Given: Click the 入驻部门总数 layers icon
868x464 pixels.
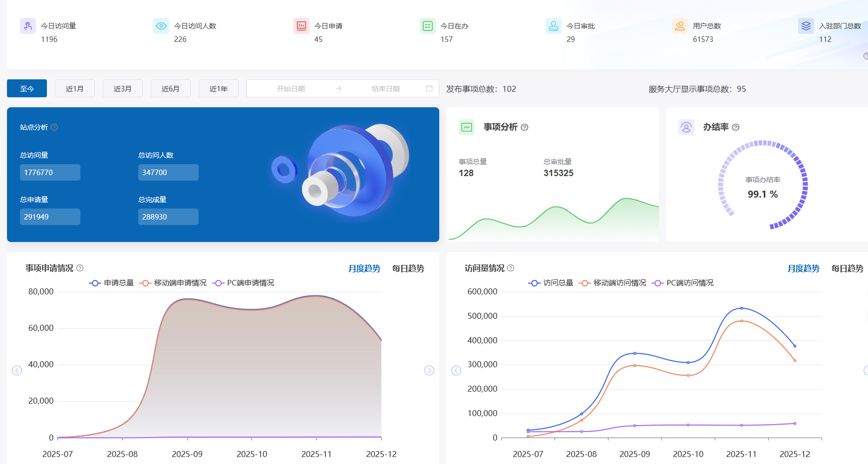Looking at the screenshot, I should (x=806, y=26).
